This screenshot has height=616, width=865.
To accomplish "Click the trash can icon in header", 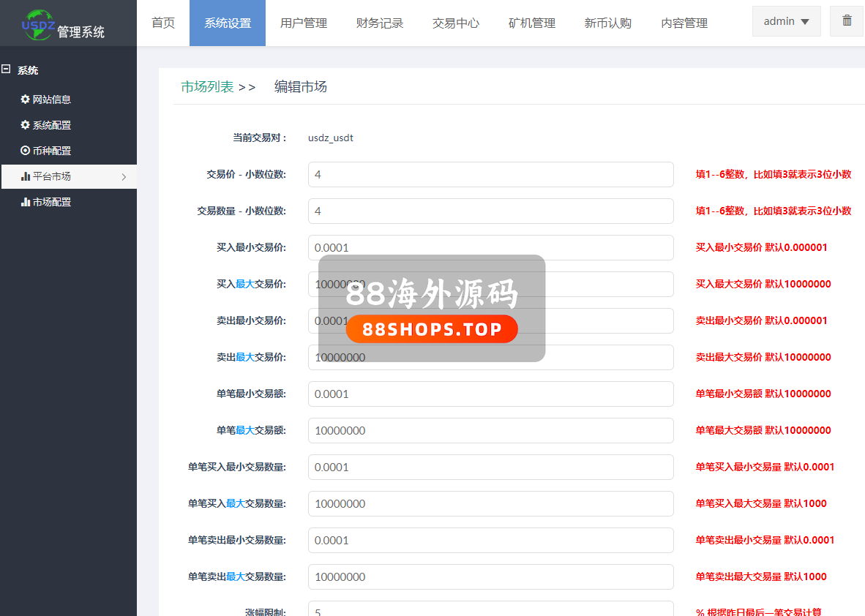I will pyautogui.click(x=847, y=21).
